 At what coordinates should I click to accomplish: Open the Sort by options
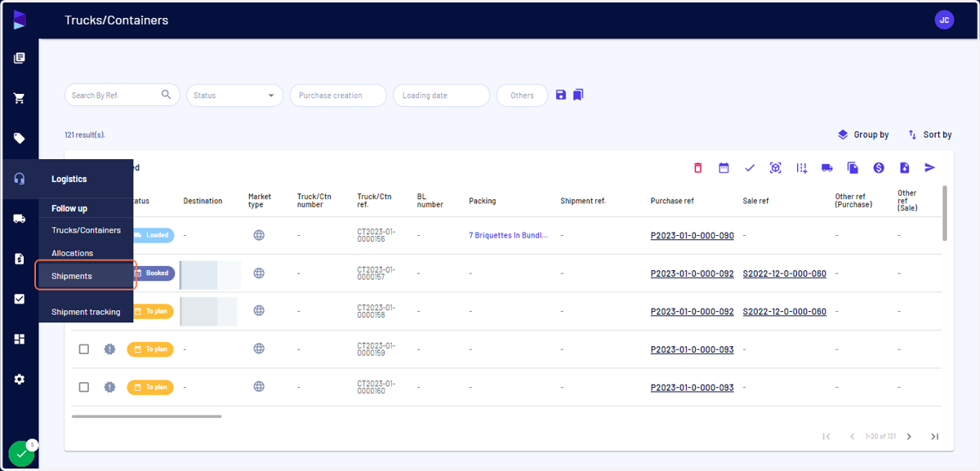click(x=930, y=135)
